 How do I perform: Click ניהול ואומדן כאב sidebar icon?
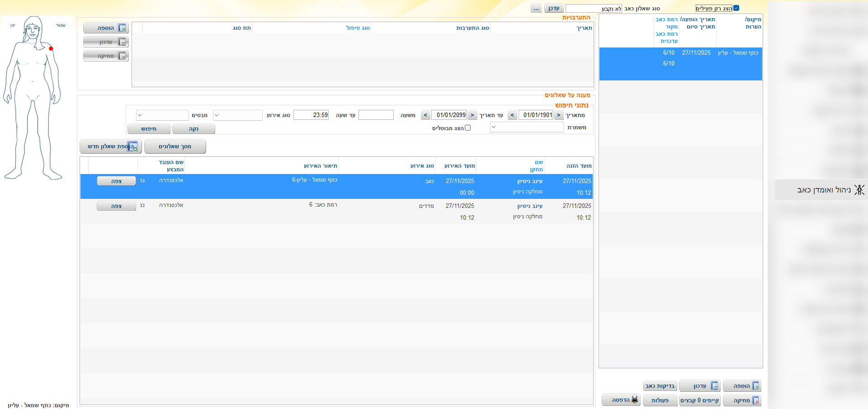click(859, 190)
